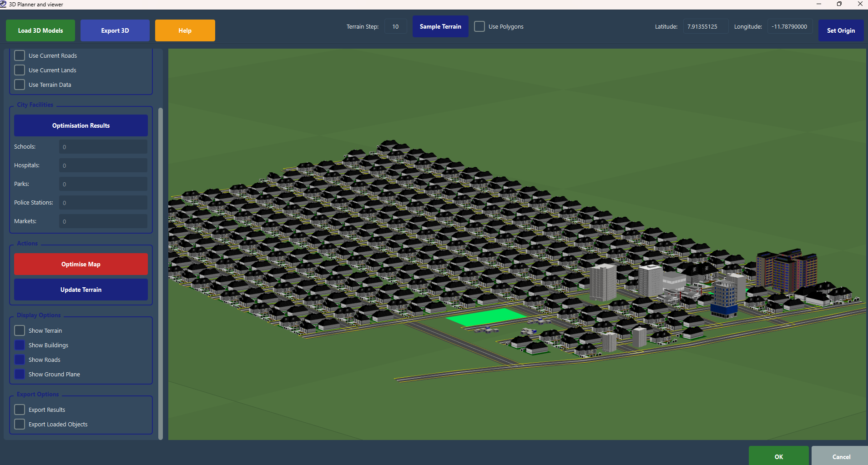
Task: Restore down the 3D Planner window
Action: coord(839,4)
